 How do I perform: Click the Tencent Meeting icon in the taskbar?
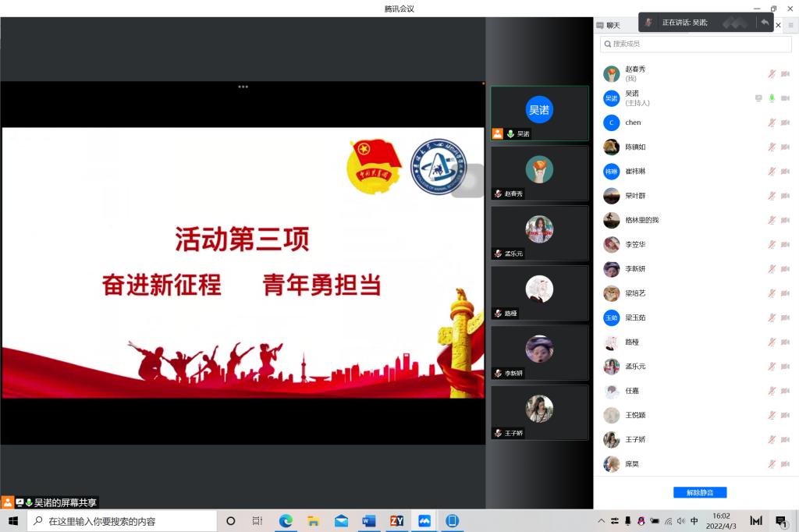click(x=424, y=521)
